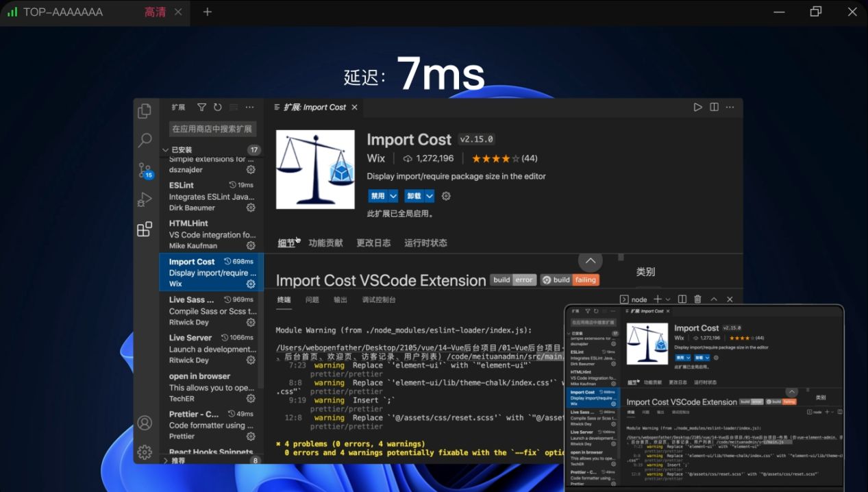Open the Accounts icon in activity bar
This screenshot has height=492, width=868.
point(145,423)
